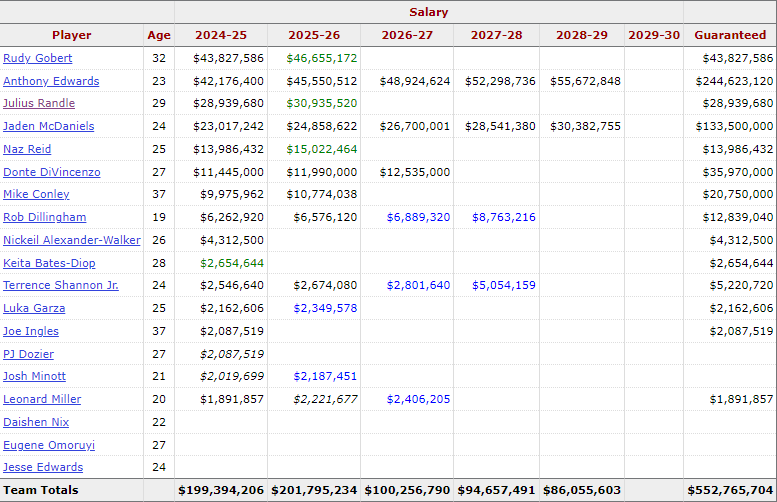This screenshot has height=502, width=777.
Task: Open Jaden McDaniels player link
Action: 49,126
